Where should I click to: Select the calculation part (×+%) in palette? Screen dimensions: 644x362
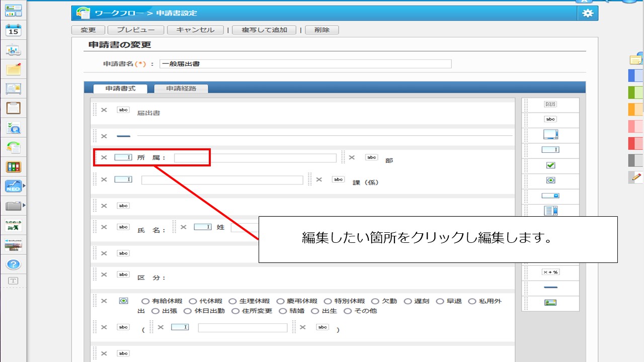(x=550, y=272)
